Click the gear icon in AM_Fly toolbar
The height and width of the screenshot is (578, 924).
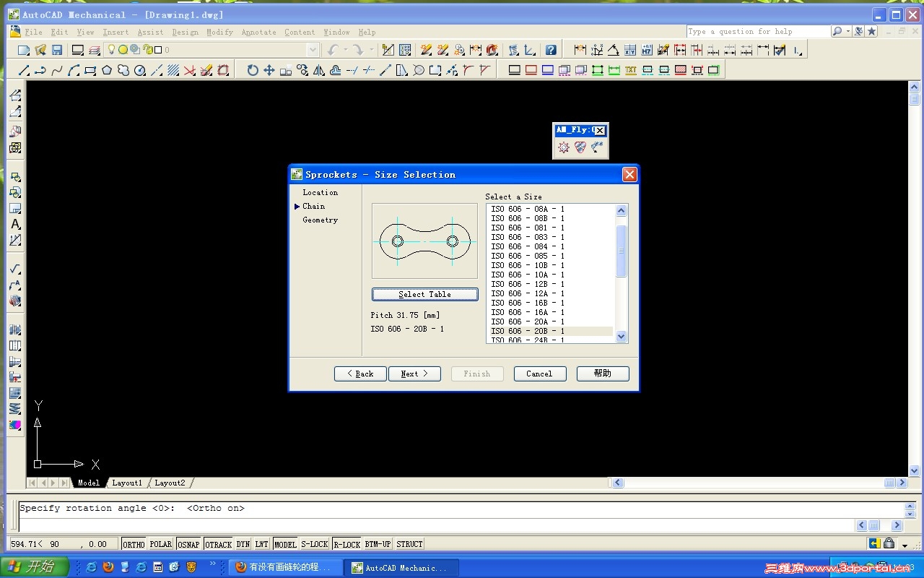coord(564,147)
